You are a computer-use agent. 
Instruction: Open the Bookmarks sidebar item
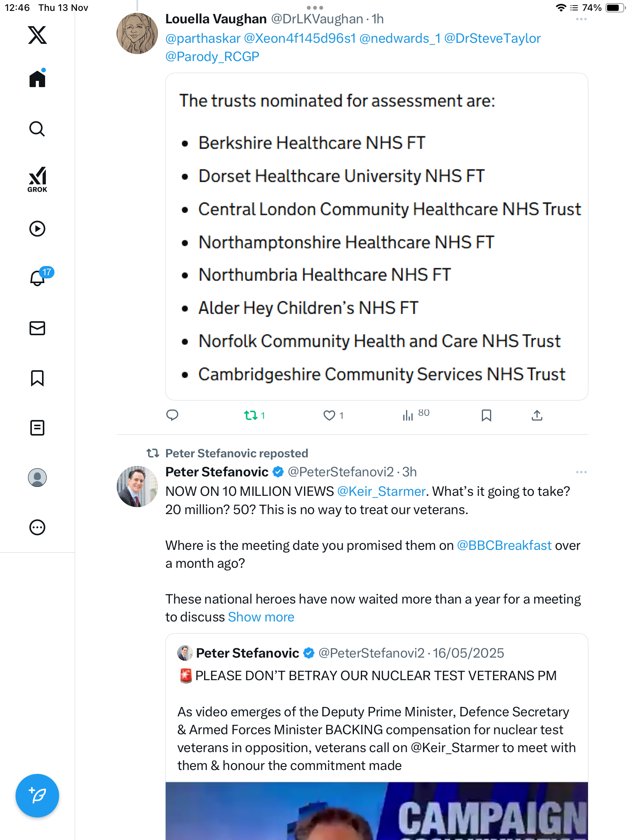[37, 378]
